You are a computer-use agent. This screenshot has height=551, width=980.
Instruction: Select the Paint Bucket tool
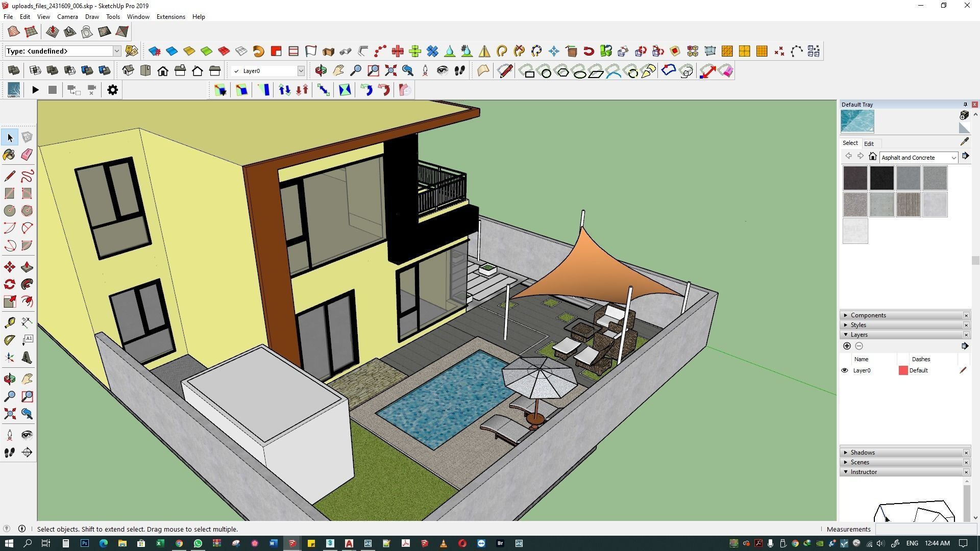pos(9,155)
